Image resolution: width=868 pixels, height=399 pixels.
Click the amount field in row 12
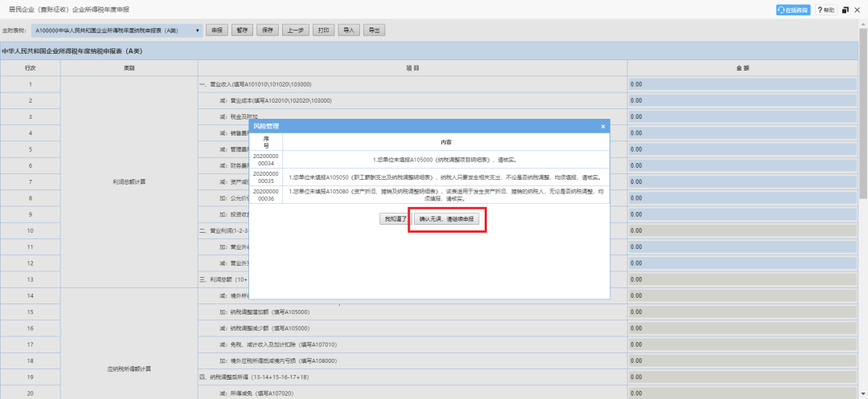pos(743,263)
